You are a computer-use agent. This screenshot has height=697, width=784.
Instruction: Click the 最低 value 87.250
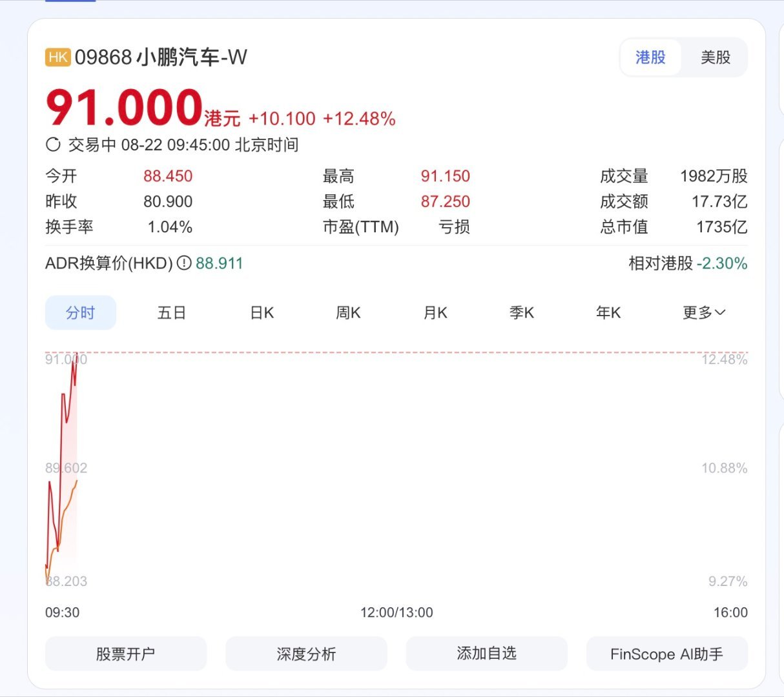(x=446, y=201)
